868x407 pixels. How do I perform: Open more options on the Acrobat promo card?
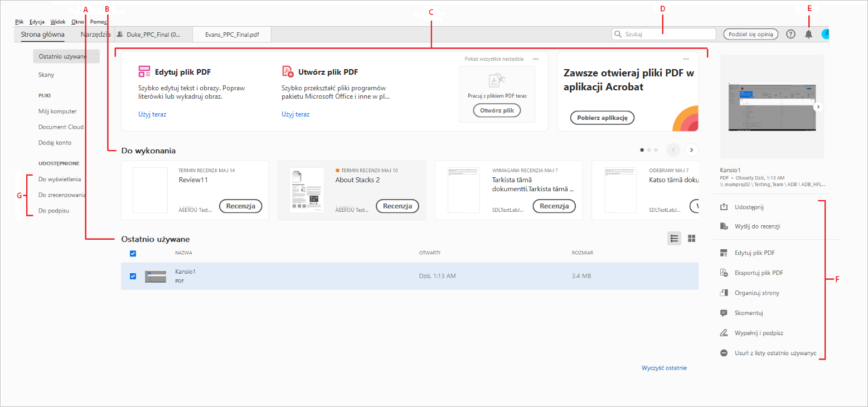pos(686,59)
